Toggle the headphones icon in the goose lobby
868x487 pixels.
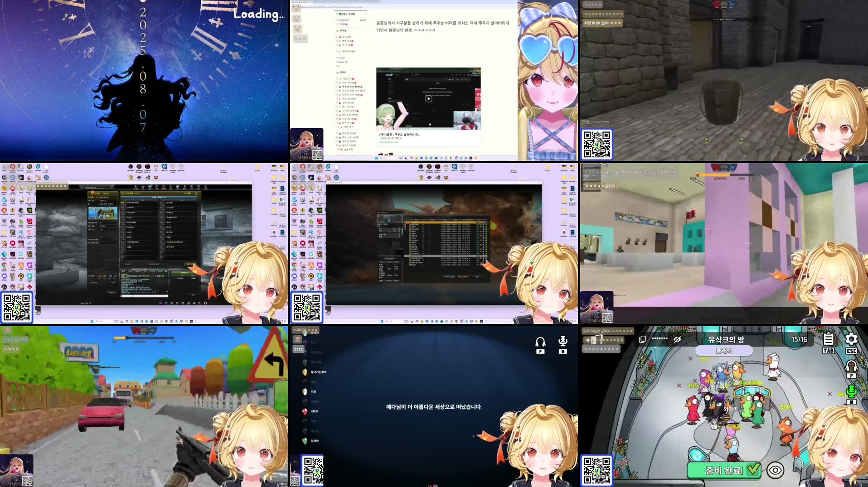pyautogui.click(x=851, y=367)
